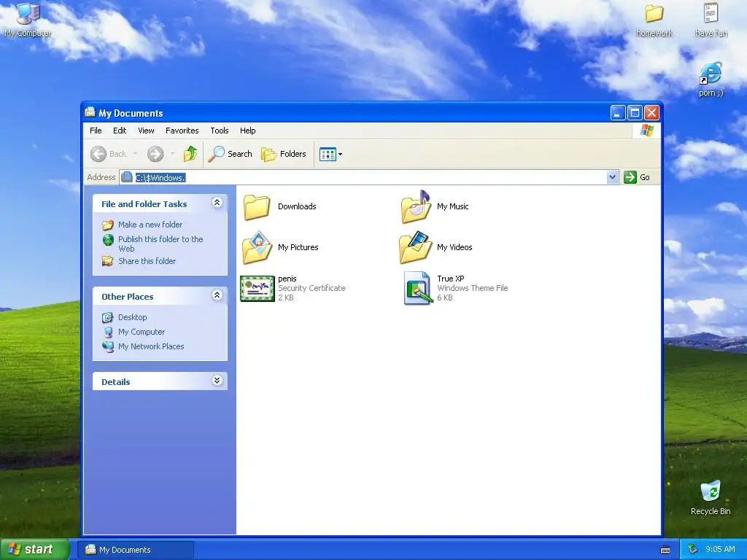Open the Views button menu
Viewport: 747px width, 560px height.
(330, 154)
